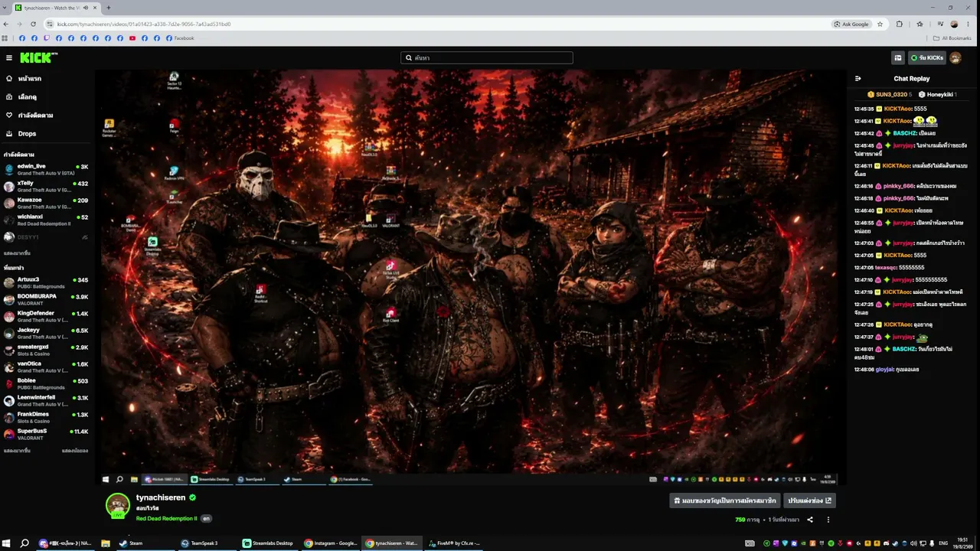Bookmark this page with the star icon

click(880, 24)
